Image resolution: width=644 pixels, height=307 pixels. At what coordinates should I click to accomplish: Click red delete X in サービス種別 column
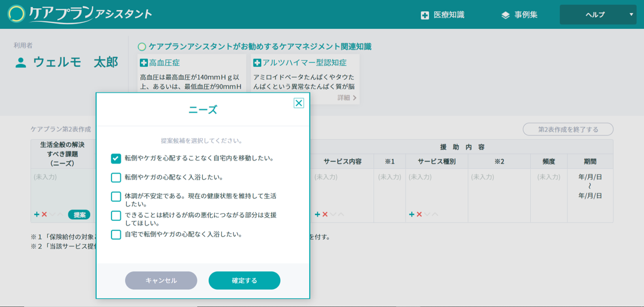point(419,214)
